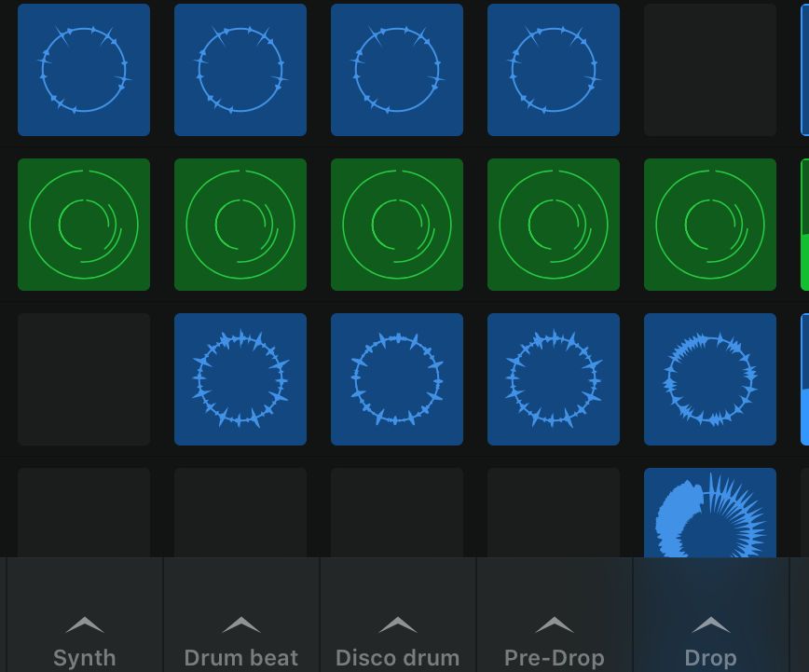Screen dimensions: 809x672
Task: Open the Drum beat column chevron
Action: [240, 623]
